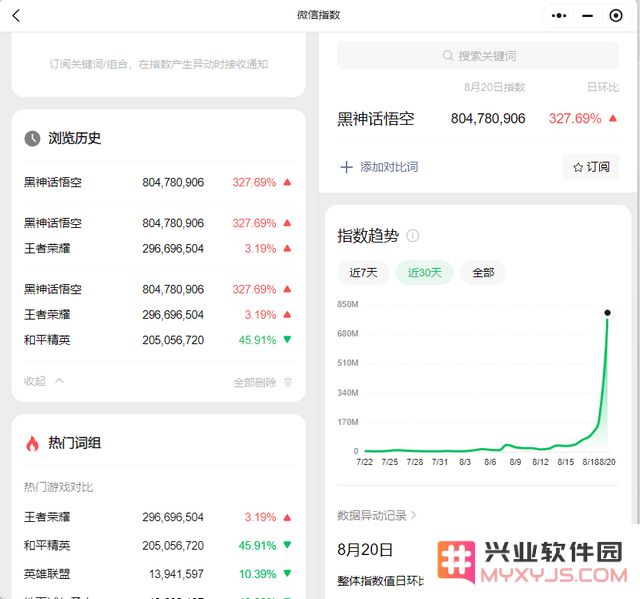Click red up arrow beside header 327.69%

pyautogui.click(x=612, y=118)
